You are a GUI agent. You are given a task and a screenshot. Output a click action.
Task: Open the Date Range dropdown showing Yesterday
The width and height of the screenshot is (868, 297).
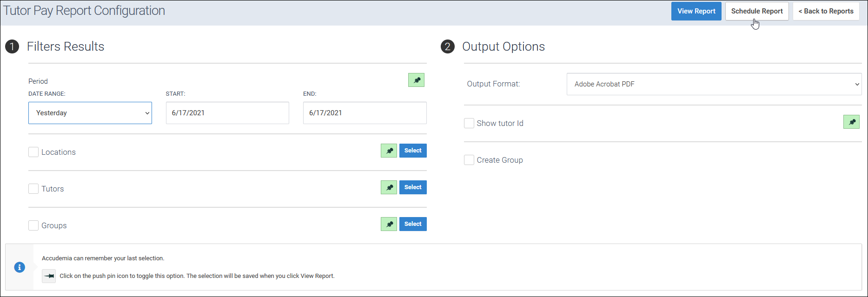[90, 113]
